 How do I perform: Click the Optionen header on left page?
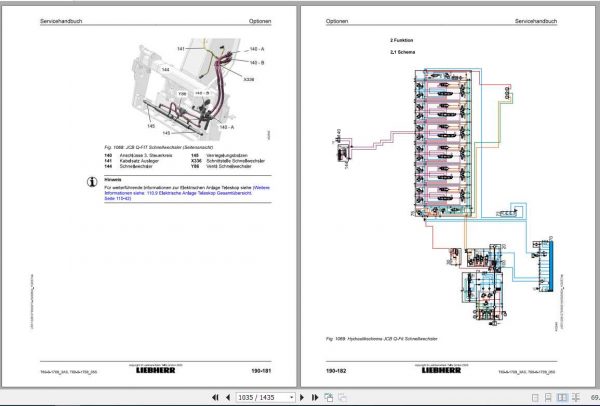(x=260, y=21)
